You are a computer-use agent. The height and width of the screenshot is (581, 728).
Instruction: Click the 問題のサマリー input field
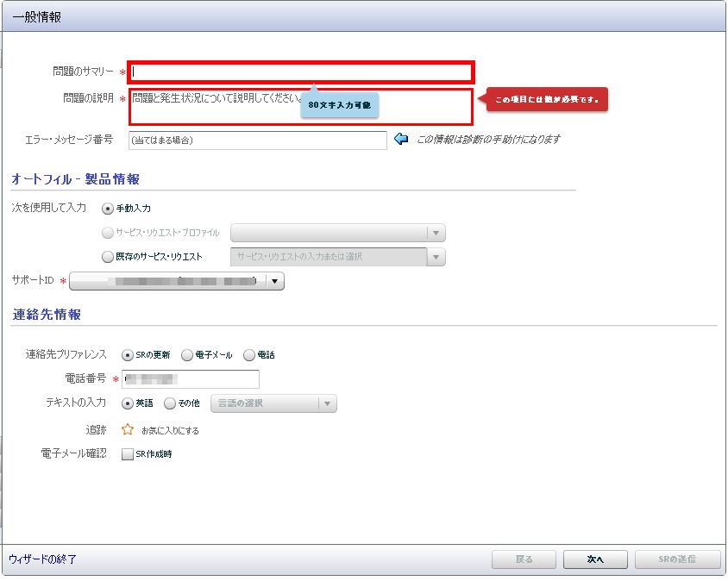(300, 72)
